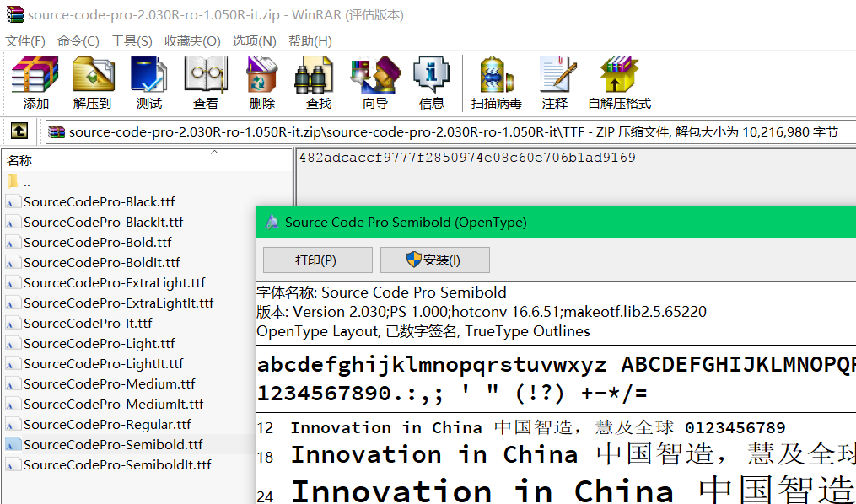Click the 安装(I) install button

click(x=434, y=260)
